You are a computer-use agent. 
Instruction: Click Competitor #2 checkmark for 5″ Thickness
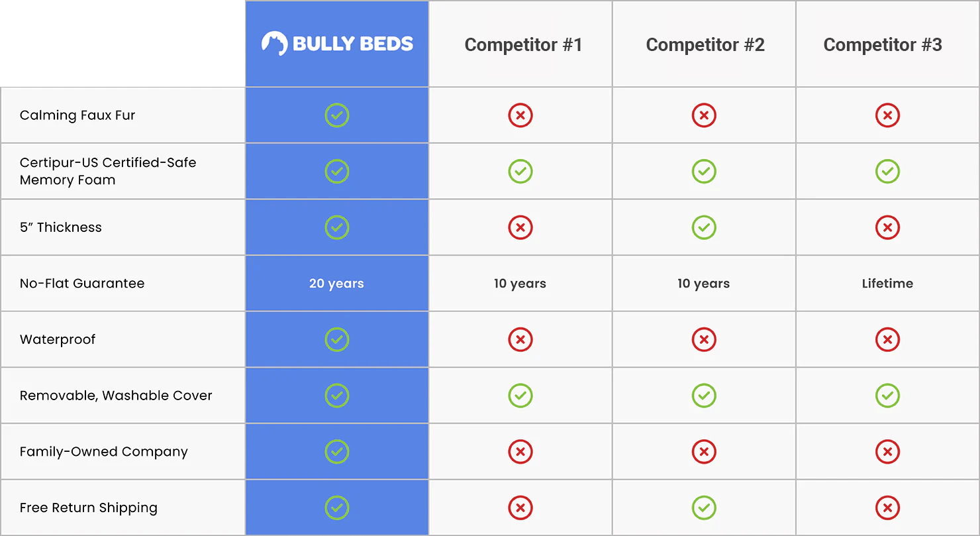pos(704,227)
